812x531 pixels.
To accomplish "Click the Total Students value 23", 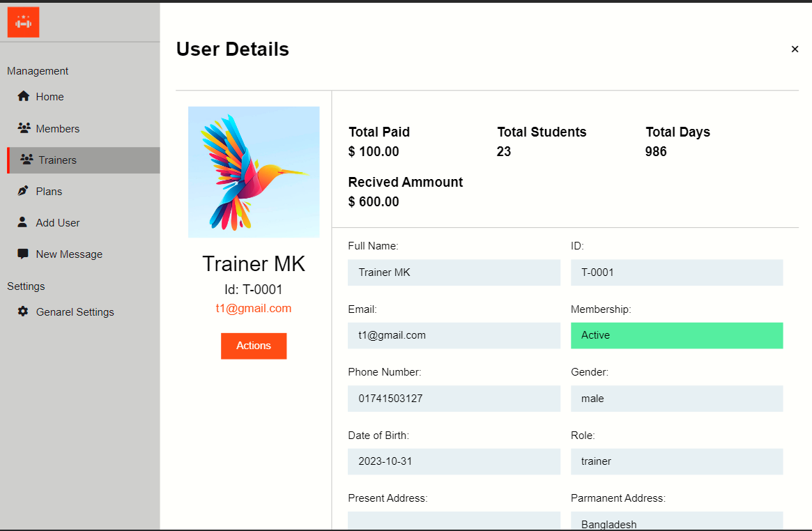I will click(x=504, y=152).
